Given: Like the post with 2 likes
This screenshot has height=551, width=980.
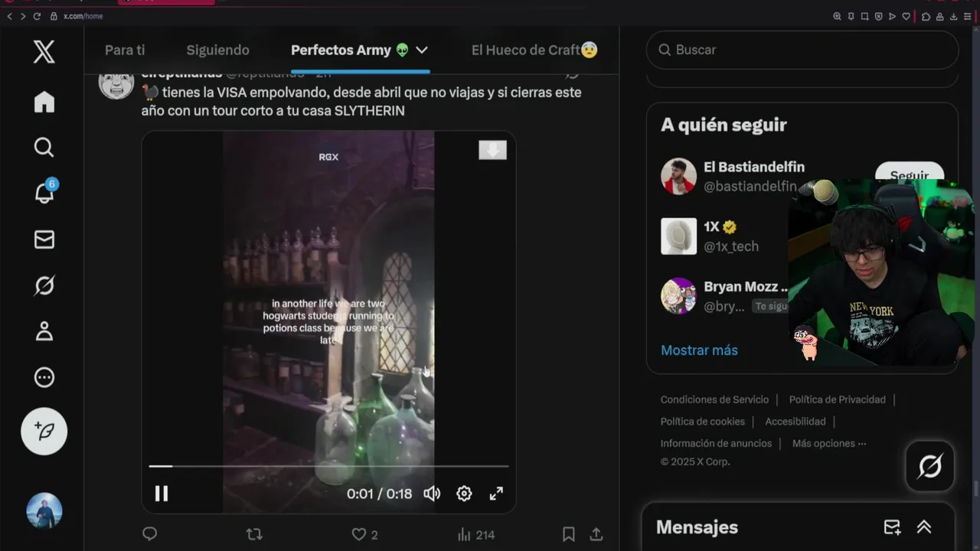Looking at the screenshot, I should pyautogui.click(x=364, y=534).
